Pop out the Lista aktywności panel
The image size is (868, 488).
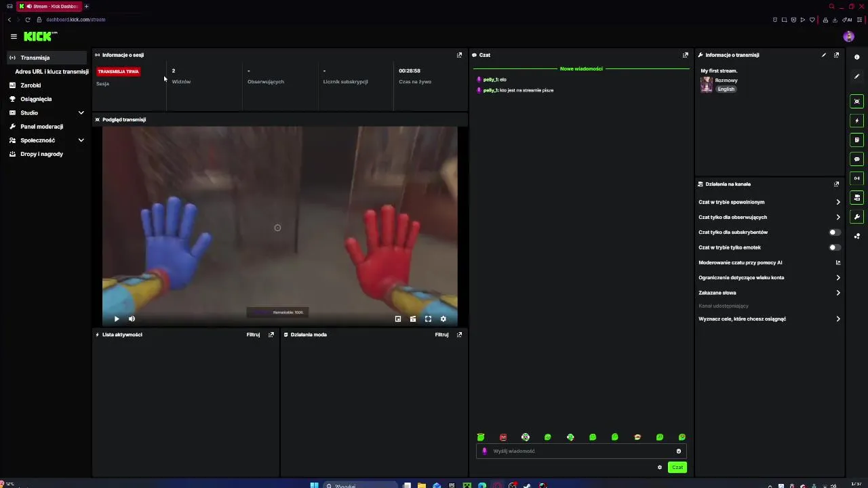coord(271,334)
